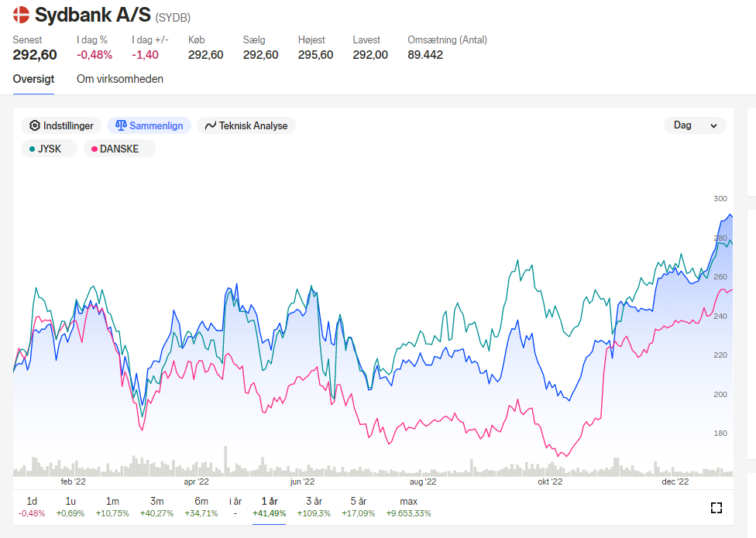756x538 pixels.
Task: Click the +41,49% one-year return
Action: [x=269, y=513]
